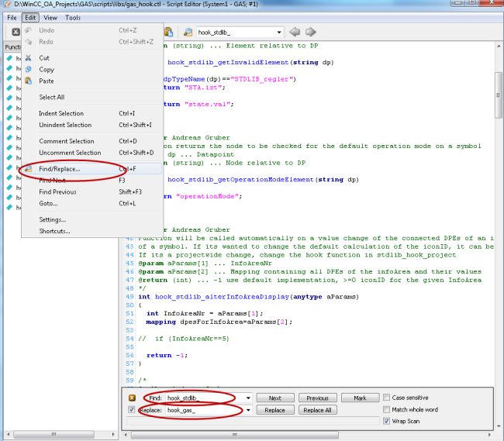This screenshot has height=441, width=504.
Task: Enable Match whole word option
Action: (387, 409)
